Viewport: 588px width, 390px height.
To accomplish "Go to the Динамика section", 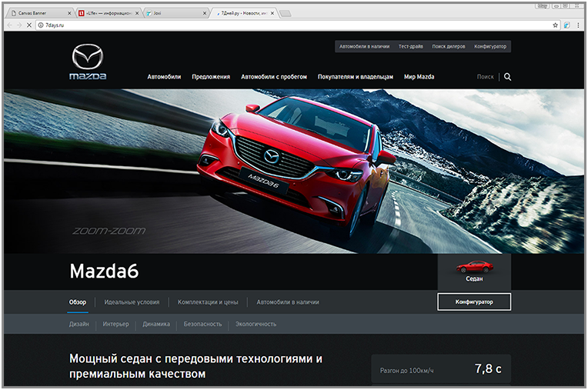I will [x=156, y=324].
